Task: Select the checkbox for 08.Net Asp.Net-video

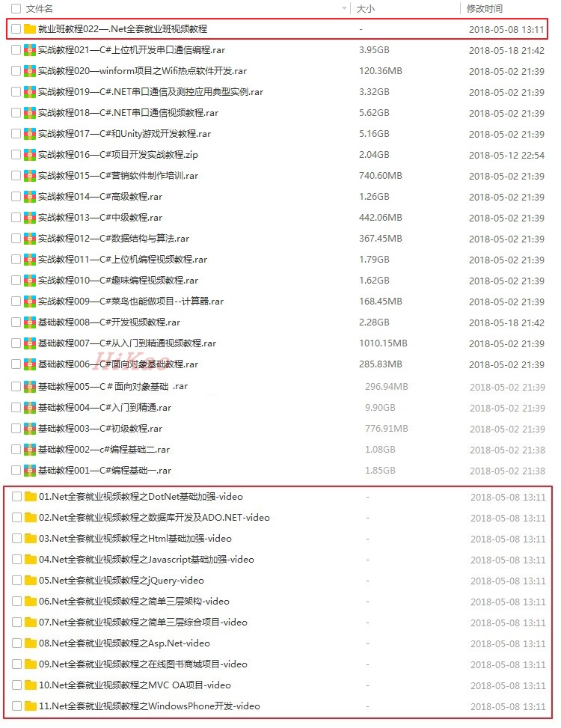Action: (16, 643)
